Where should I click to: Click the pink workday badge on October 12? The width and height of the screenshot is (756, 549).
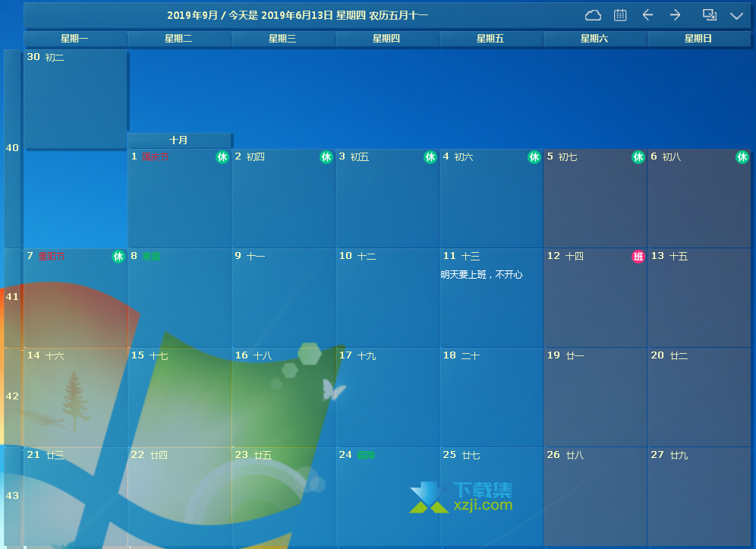638,257
